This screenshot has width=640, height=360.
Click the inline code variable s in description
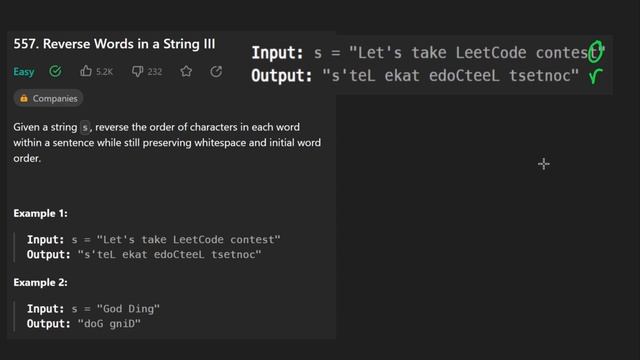click(84, 127)
